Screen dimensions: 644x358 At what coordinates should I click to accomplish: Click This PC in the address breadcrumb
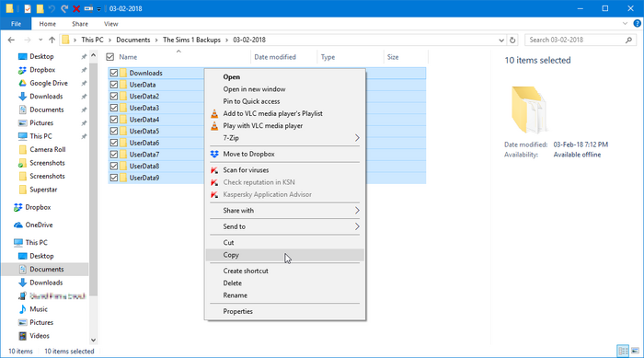(92, 40)
